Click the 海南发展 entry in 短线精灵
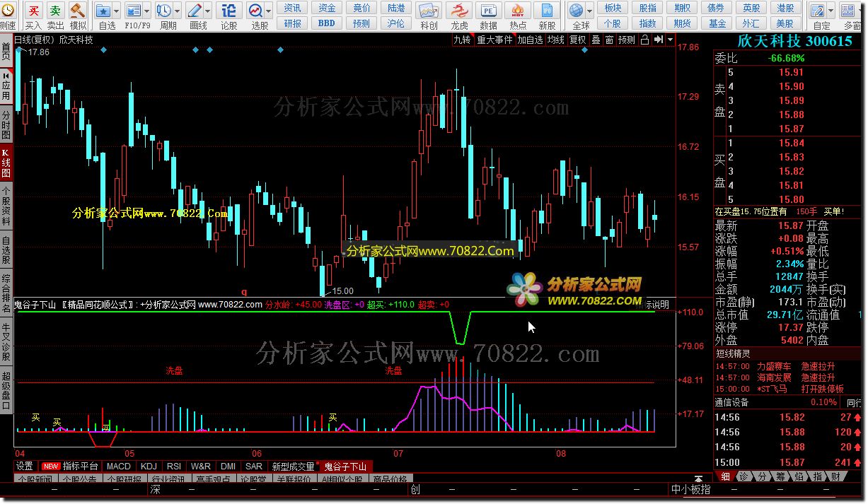Screen dimensions: 868x504 pyautogui.click(x=775, y=377)
